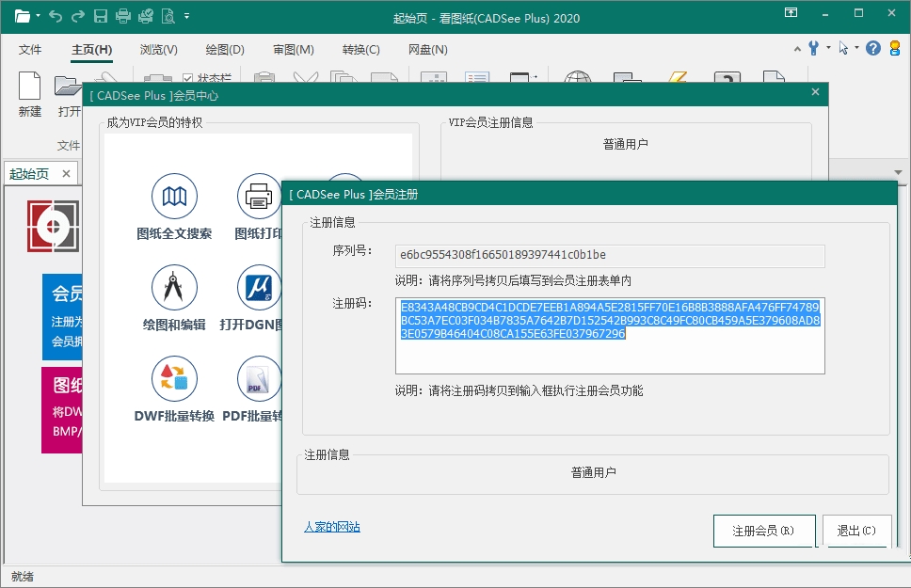
Task: Click the open folder icon in quick access toolbar
Action: (x=22, y=16)
